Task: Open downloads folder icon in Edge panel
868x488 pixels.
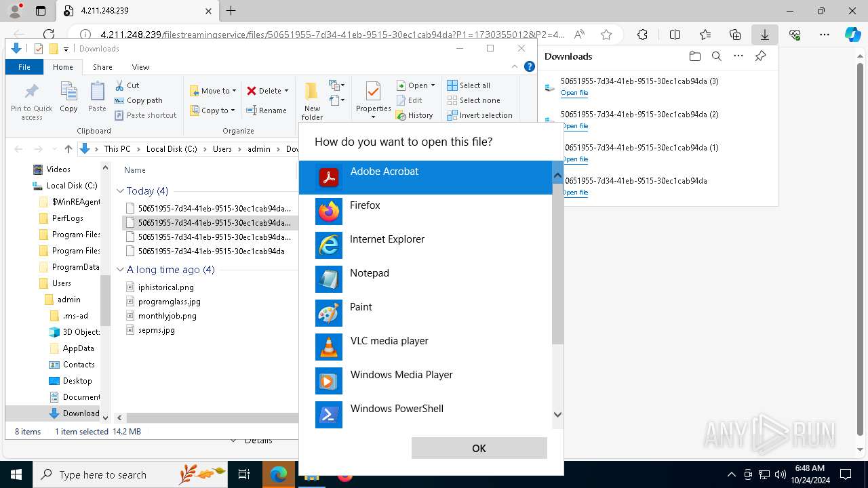Action: 694,56
